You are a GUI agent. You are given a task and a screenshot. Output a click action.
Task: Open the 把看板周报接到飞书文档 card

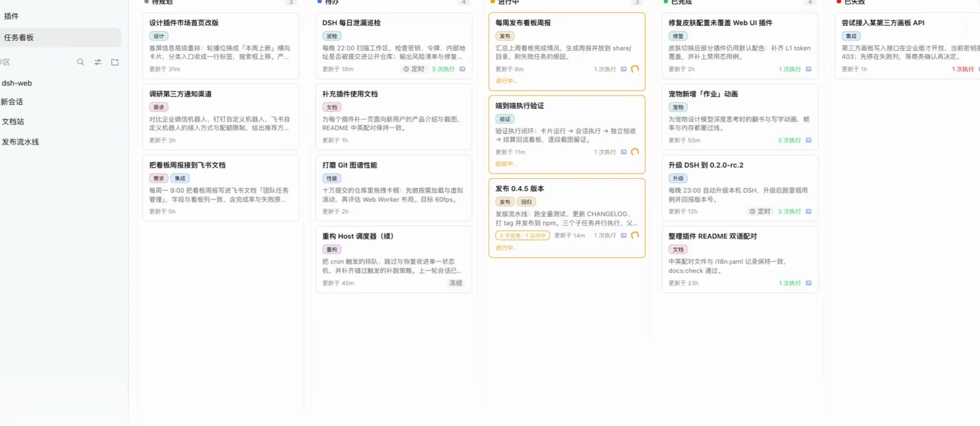coord(221,188)
